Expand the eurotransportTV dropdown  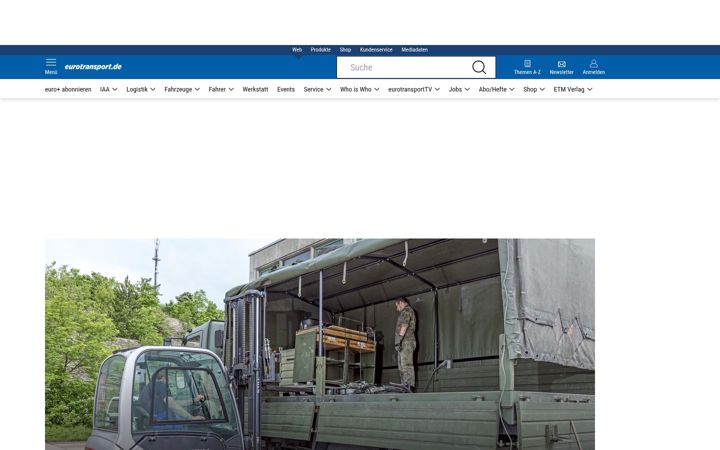coord(414,90)
